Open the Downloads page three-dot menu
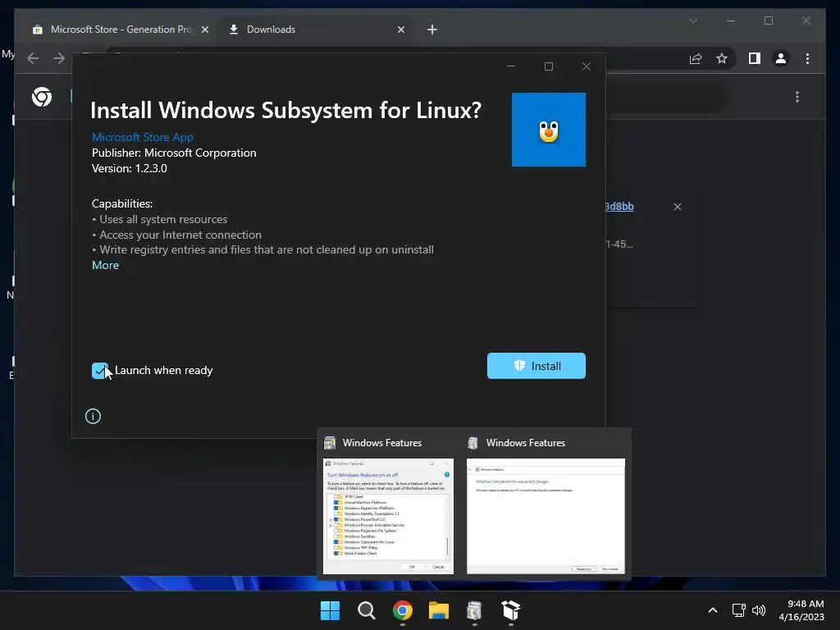 (x=797, y=97)
